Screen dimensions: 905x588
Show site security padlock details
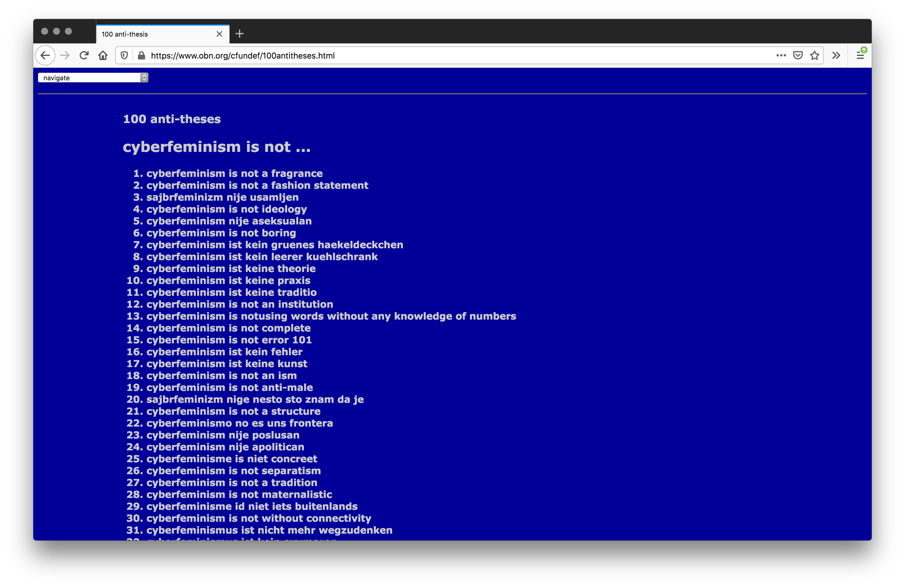click(142, 56)
